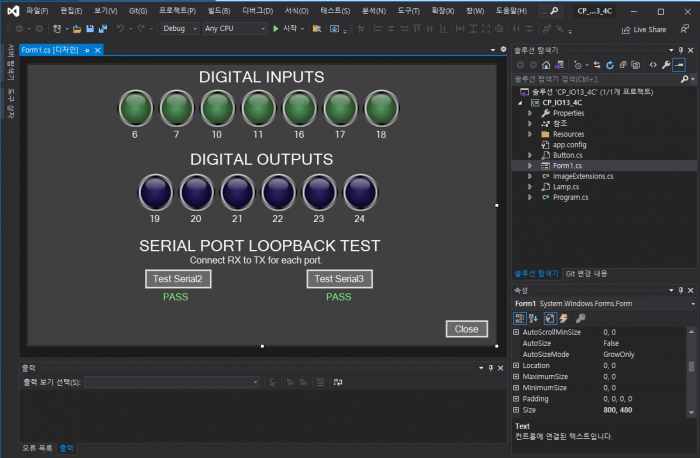Expand the Properties folder in the project tree
Image resolution: width=700 pixels, height=458 pixels.
point(531,113)
